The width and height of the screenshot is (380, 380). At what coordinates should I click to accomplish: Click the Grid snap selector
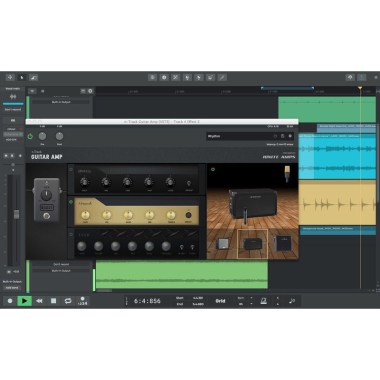[x=220, y=301]
